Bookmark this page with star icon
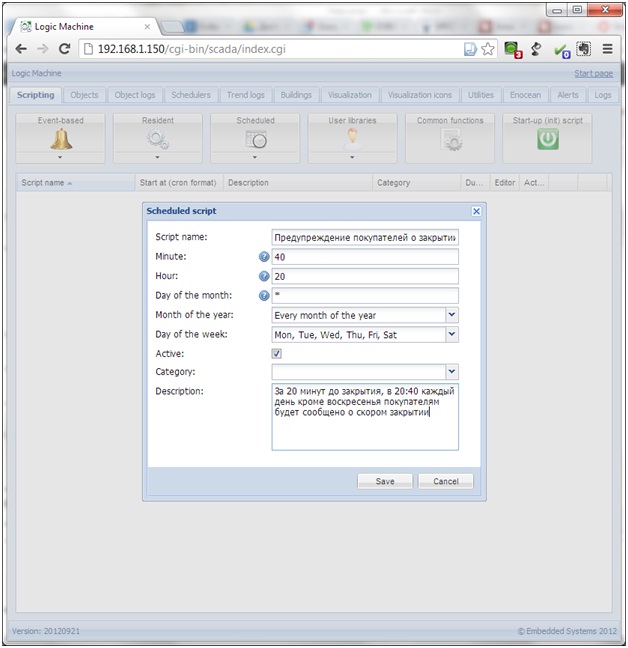This screenshot has height=648, width=628. tap(488, 49)
